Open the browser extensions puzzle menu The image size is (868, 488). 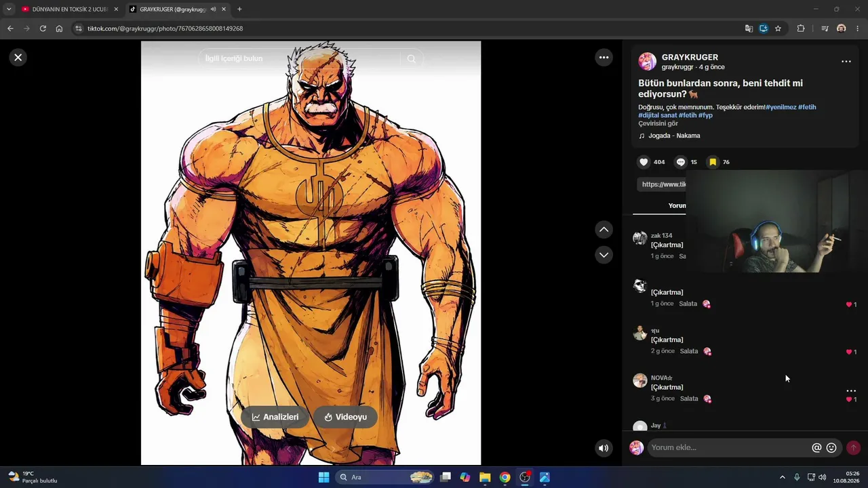(801, 28)
